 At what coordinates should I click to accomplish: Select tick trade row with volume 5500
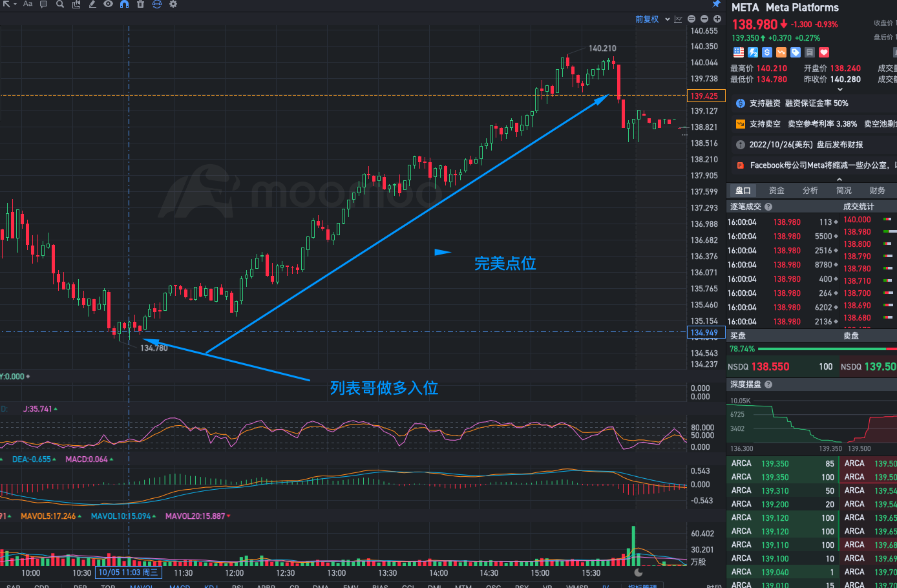coord(782,236)
